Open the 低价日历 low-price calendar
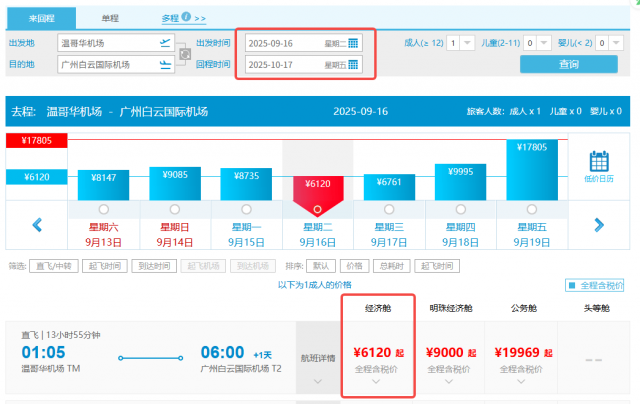This screenshot has height=404, width=640. point(600,169)
